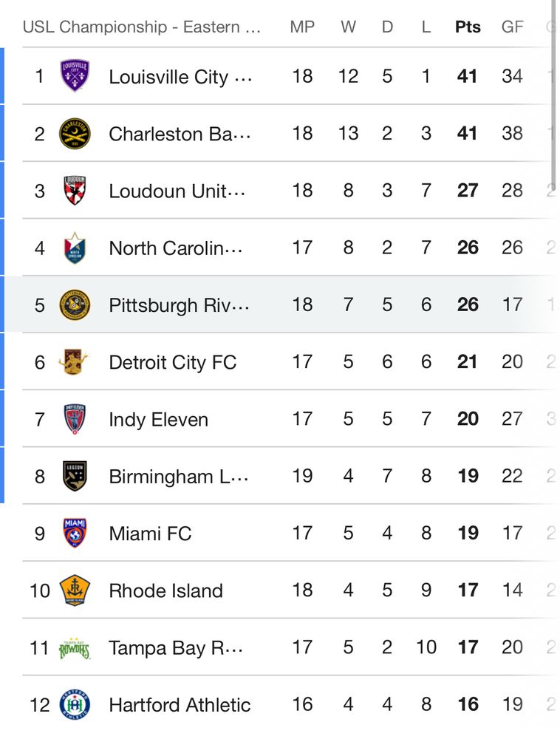Viewport: 560px width, 739px height.
Task: Click the Louisville City team crest
Action: (x=75, y=76)
